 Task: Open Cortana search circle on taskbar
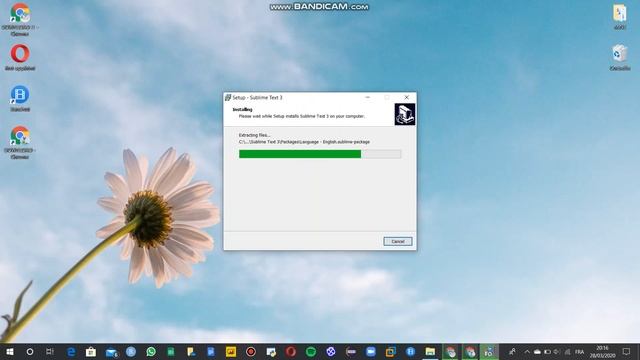(x=30, y=351)
